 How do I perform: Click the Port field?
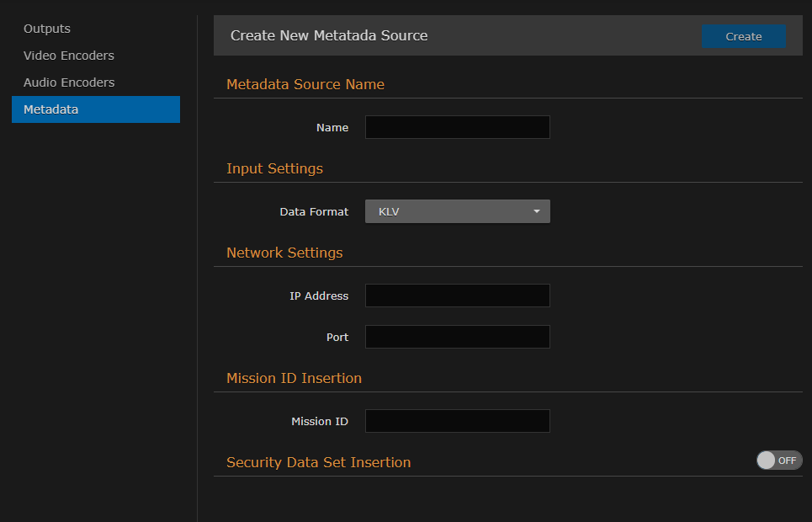pos(457,337)
